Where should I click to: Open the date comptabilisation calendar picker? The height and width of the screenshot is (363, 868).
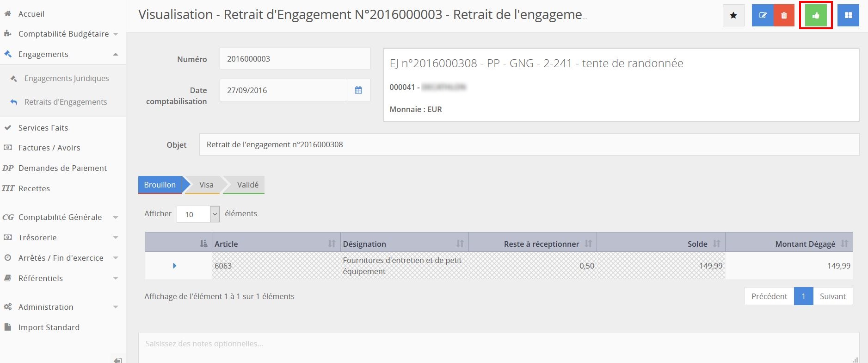pyautogui.click(x=358, y=90)
